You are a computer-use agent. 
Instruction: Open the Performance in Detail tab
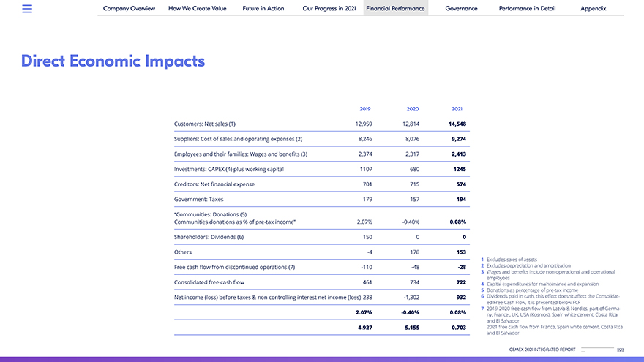click(527, 8)
